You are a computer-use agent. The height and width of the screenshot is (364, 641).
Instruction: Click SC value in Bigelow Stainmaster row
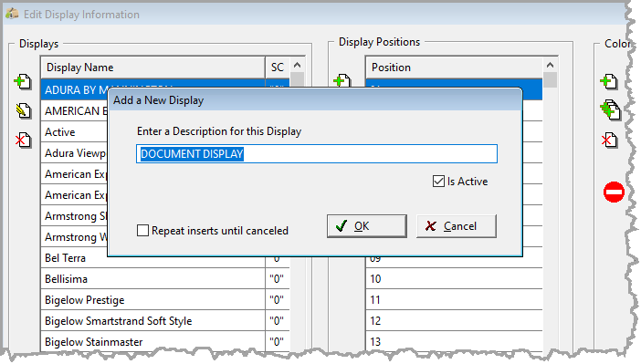pos(277,341)
